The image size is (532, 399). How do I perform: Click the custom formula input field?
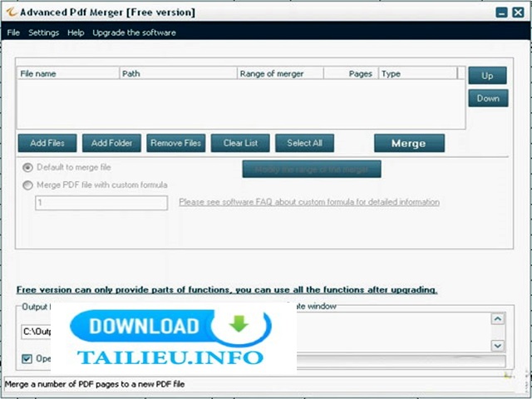click(x=101, y=203)
